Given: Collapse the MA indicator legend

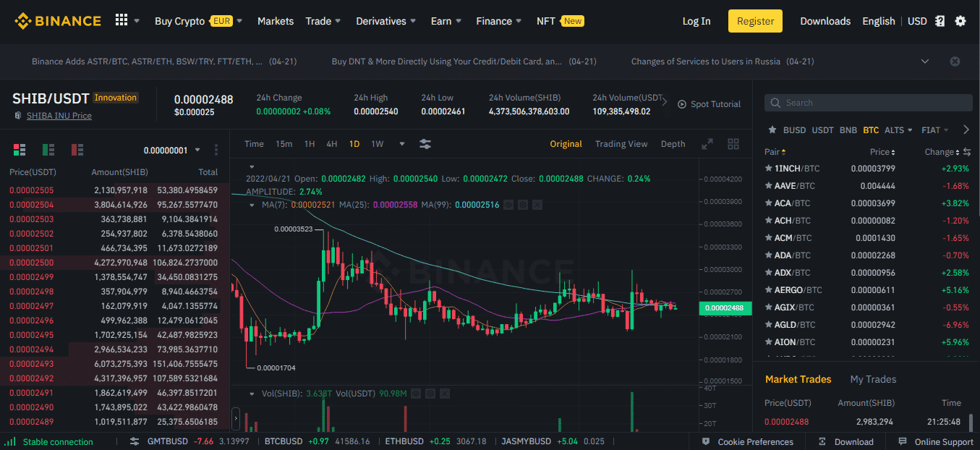Looking at the screenshot, I should coord(252,205).
